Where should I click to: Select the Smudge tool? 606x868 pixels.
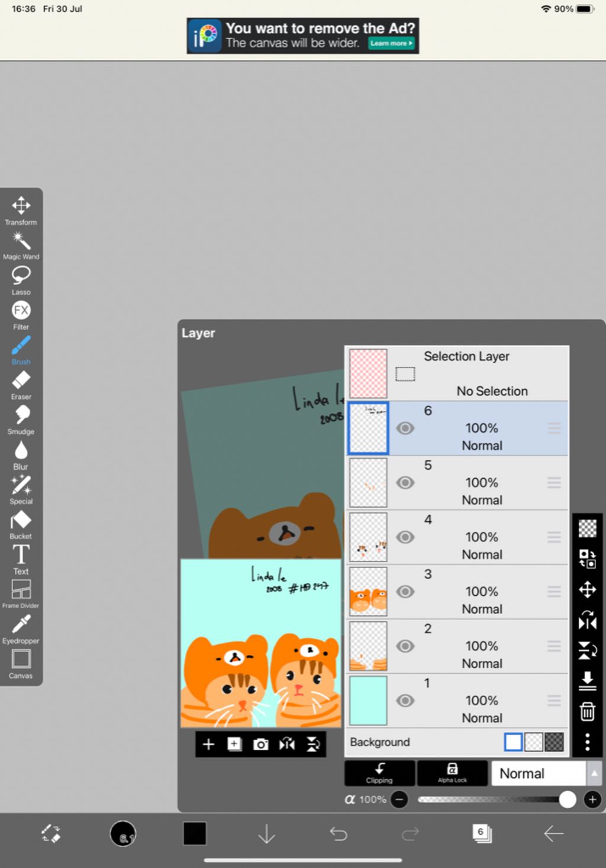click(x=21, y=420)
